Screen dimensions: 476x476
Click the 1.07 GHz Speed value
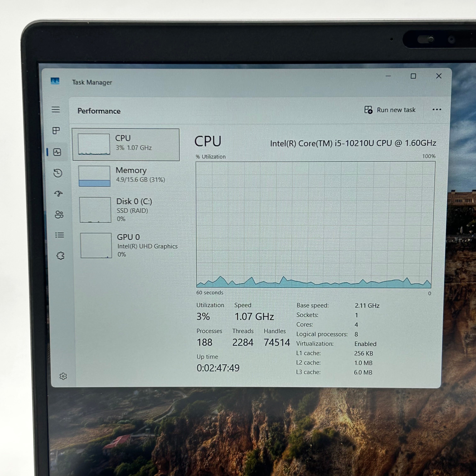[254, 317]
